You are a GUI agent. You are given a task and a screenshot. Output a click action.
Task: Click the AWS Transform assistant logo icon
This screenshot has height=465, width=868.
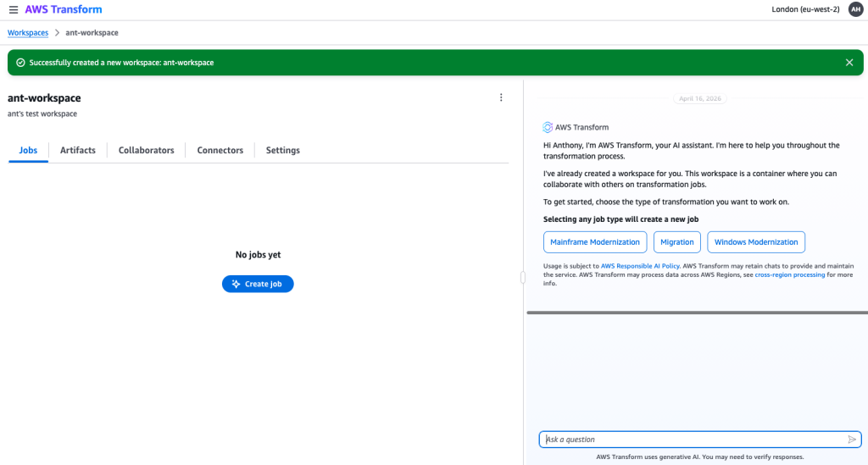click(x=548, y=127)
